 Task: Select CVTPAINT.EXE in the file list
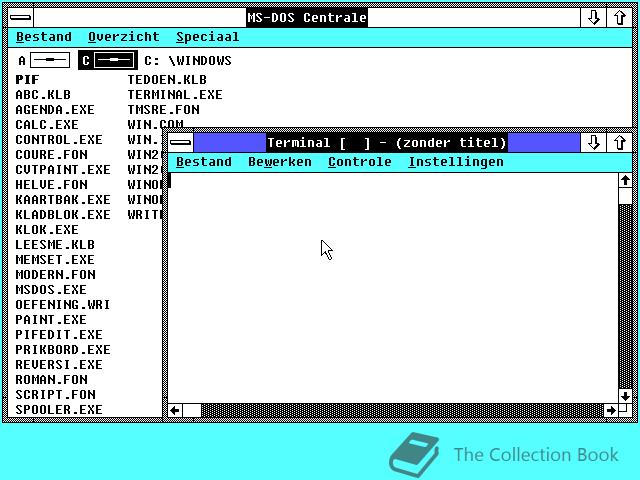pos(63,170)
